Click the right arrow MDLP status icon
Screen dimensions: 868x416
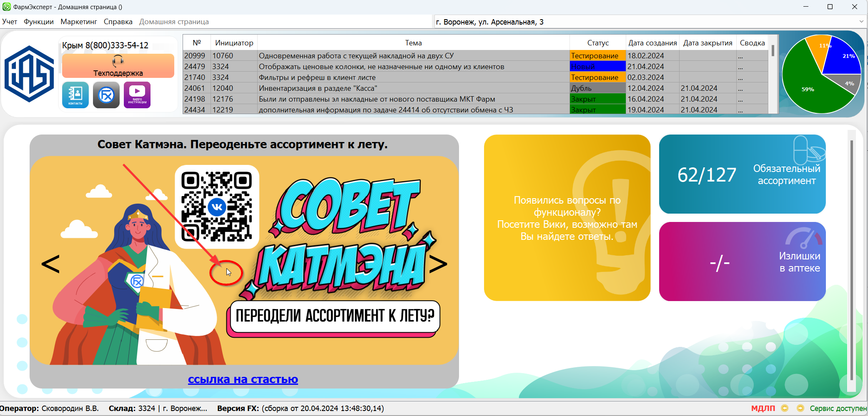click(x=800, y=409)
